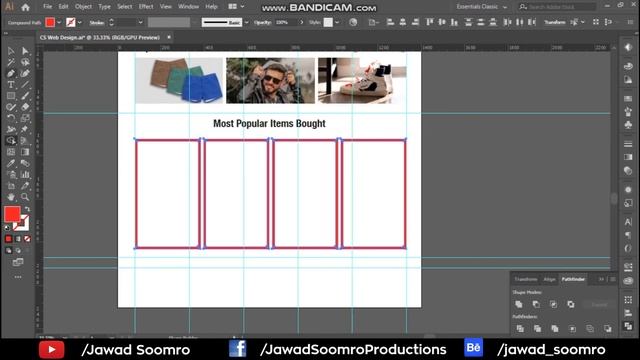Click the graphic Style swatch in control bar
The width and height of the screenshot is (640, 360).
328,22
